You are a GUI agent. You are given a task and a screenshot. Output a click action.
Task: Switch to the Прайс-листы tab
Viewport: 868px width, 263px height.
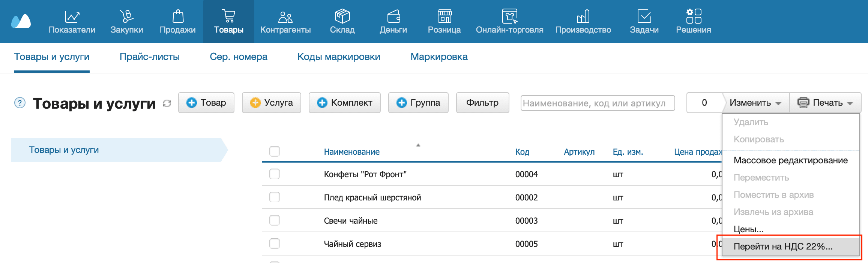click(x=149, y=57)
